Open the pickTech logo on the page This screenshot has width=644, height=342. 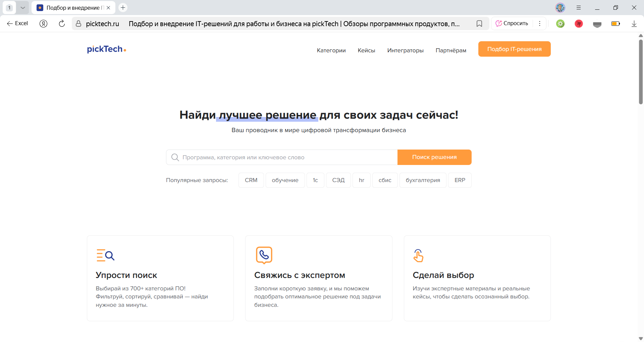pyautogui.click(x=106, y=49)
